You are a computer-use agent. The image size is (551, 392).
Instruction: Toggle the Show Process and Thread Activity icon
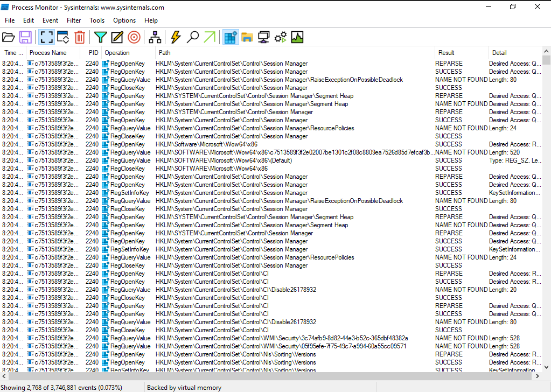(x=281, y=37)
